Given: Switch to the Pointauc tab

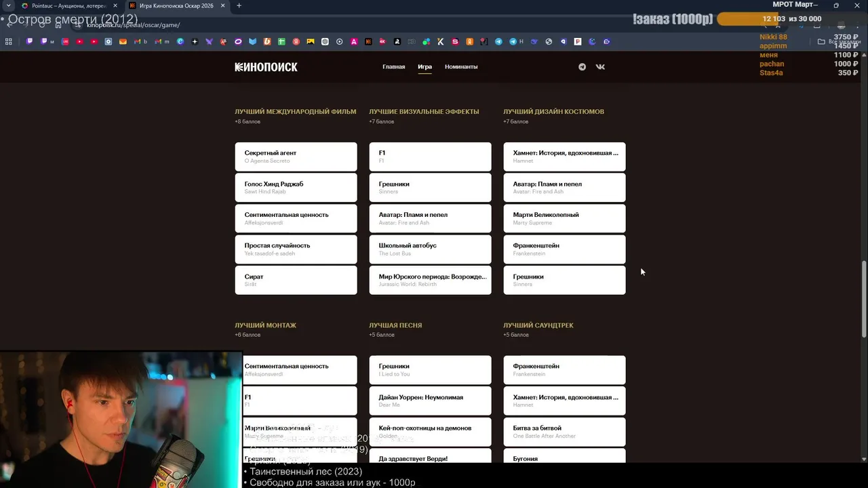Looking at the screenshot, I should 68,5.
